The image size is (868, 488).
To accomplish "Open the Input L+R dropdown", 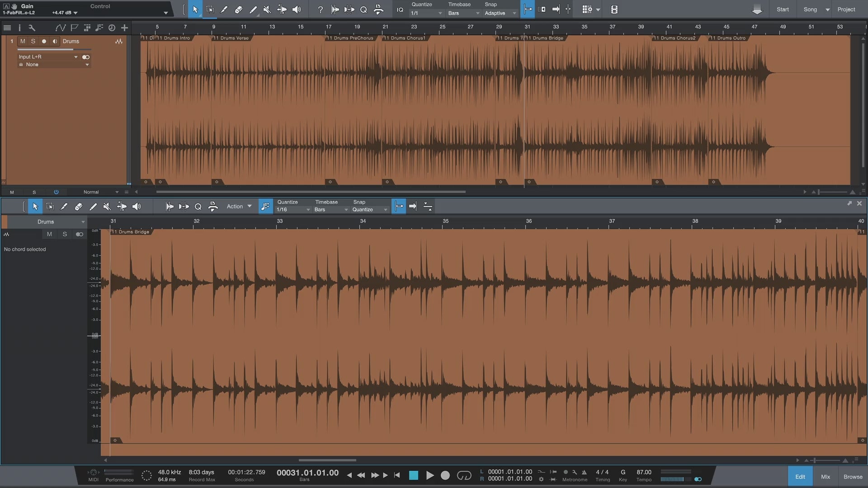I will pyautogui.click(x=48, y=57).
